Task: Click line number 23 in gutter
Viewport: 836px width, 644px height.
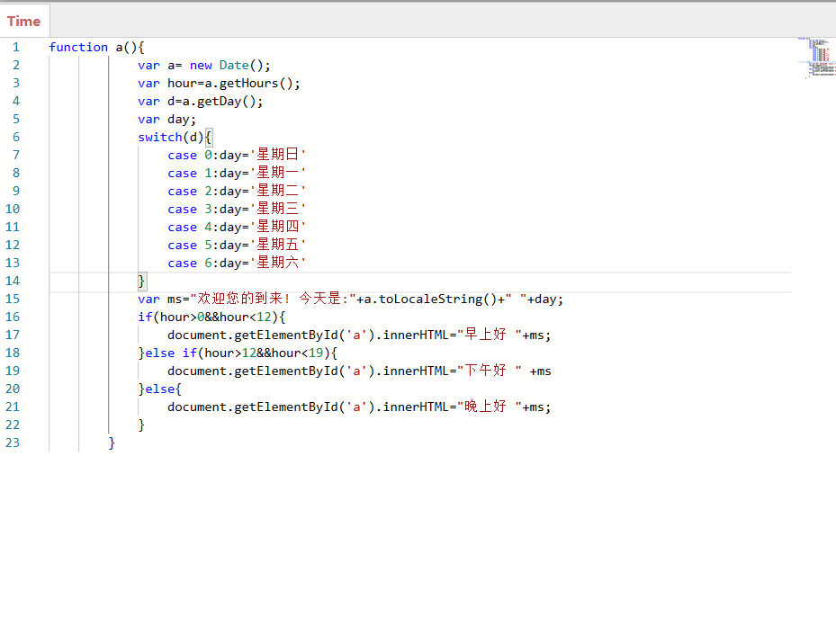Action: click(13, 443)
